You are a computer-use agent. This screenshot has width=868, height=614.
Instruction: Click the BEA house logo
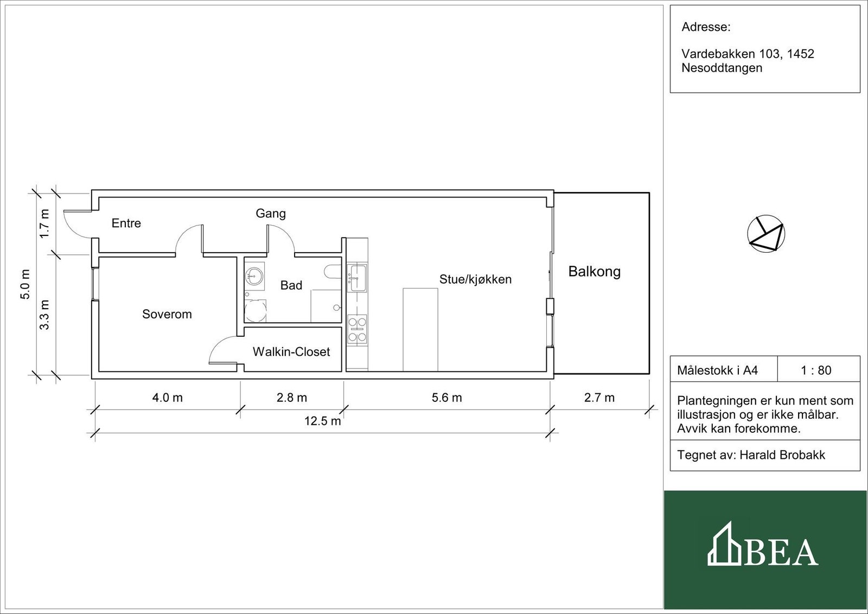(724, 544)
